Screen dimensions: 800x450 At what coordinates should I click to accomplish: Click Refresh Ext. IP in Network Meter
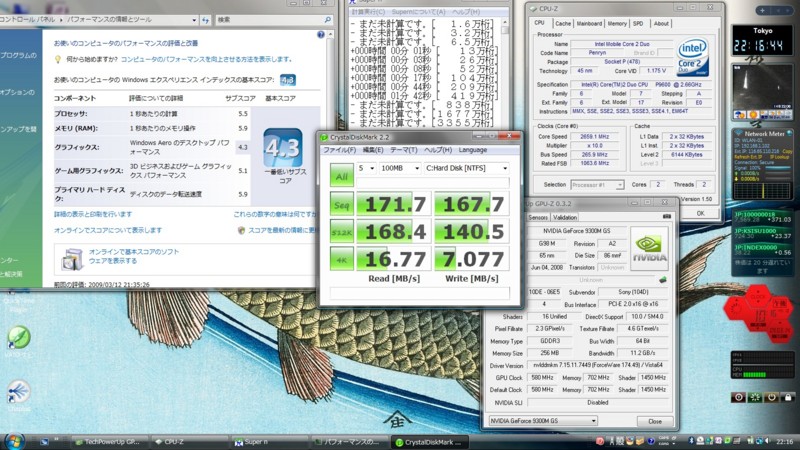point(748,157)
